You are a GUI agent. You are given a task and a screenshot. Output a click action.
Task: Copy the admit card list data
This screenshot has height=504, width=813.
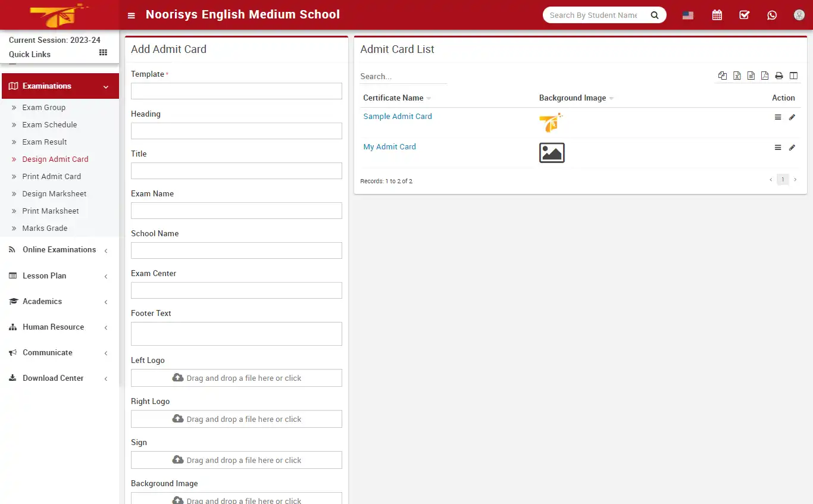coord(723,76)
